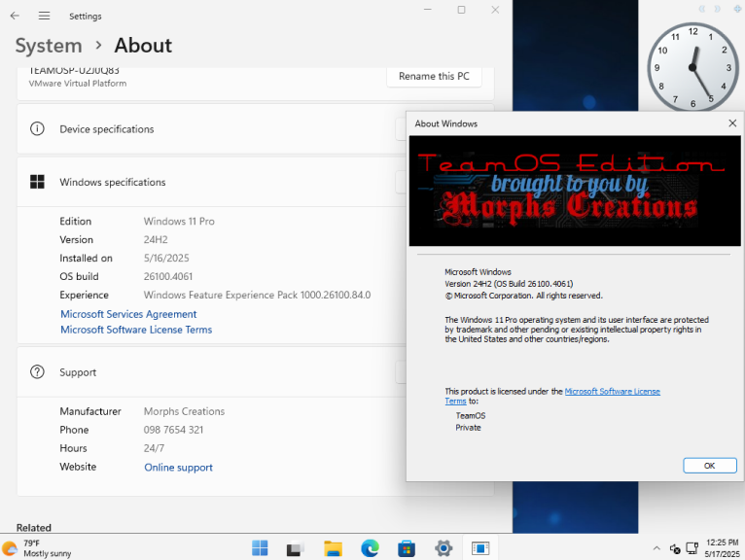
Task: Open the license terms link in About Windows dialog
Action: 612,392
